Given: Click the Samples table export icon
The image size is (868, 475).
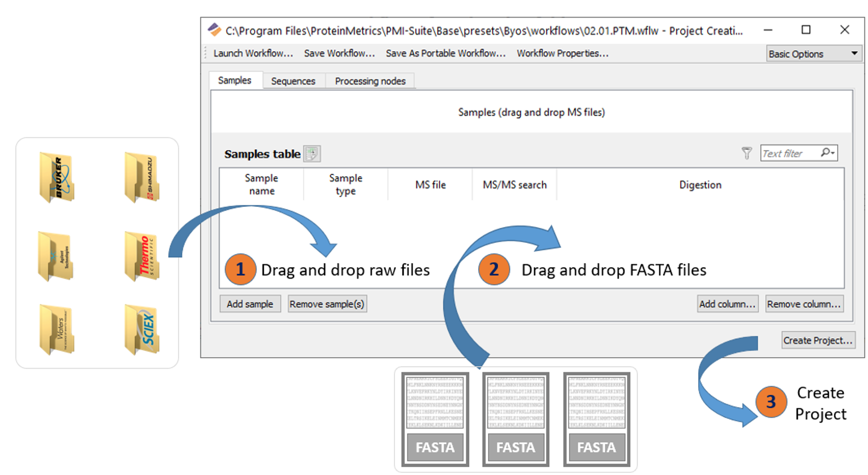Looking at the screenshot, I should click(312, 154).
